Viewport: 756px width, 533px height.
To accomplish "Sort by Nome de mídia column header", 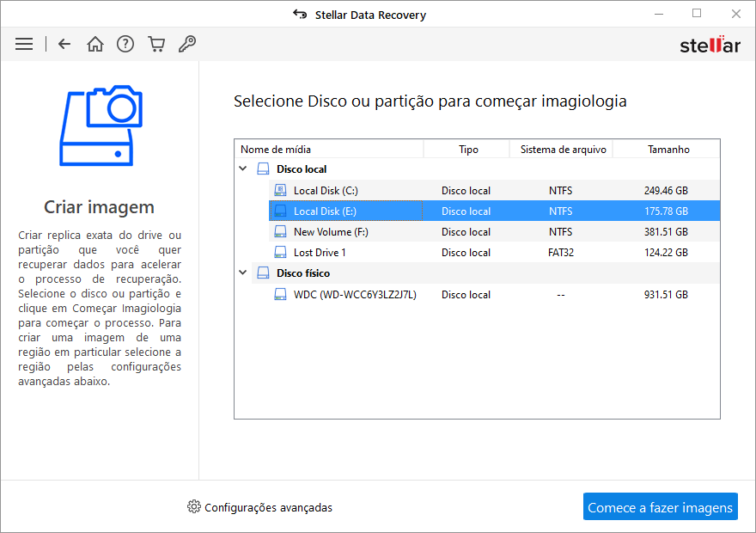I will click(x=329, y=149).
